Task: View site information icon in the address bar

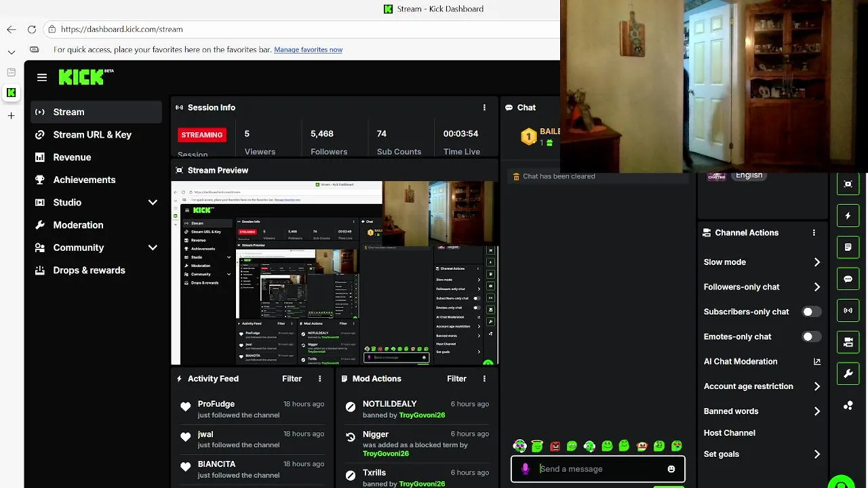Action: click(x=52, y=29)
